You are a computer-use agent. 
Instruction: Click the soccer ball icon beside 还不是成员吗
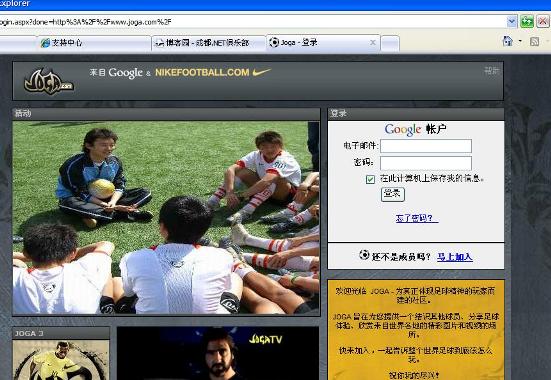364,255
